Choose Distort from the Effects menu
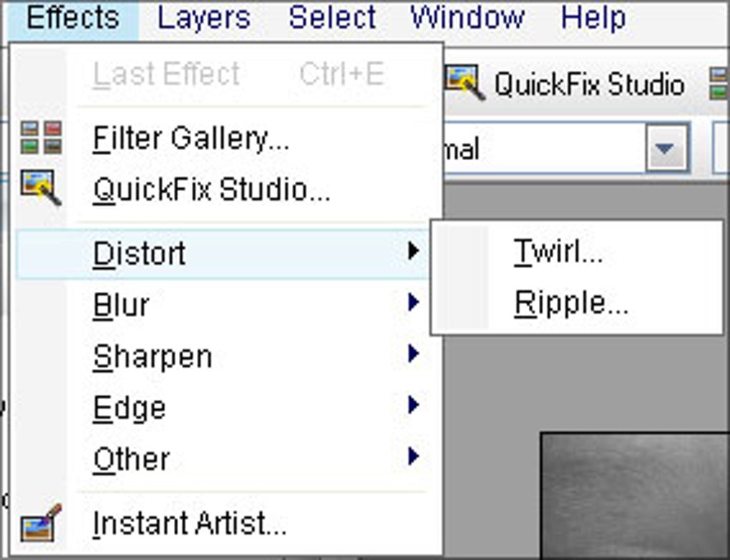Image resolution: width=730 pixels, height=560 pixels. coord(140,253)
